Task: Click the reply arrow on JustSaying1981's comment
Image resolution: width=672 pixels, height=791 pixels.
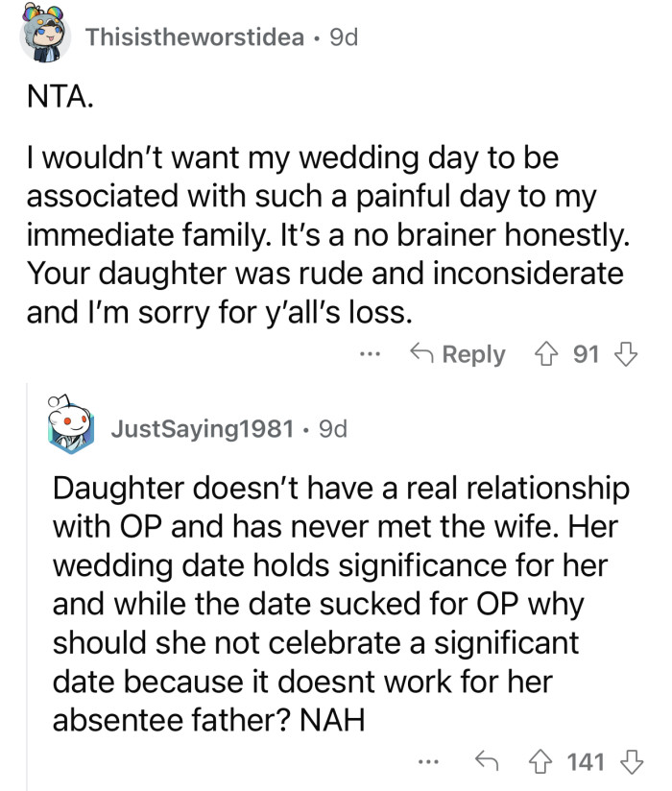Action: 490,758
